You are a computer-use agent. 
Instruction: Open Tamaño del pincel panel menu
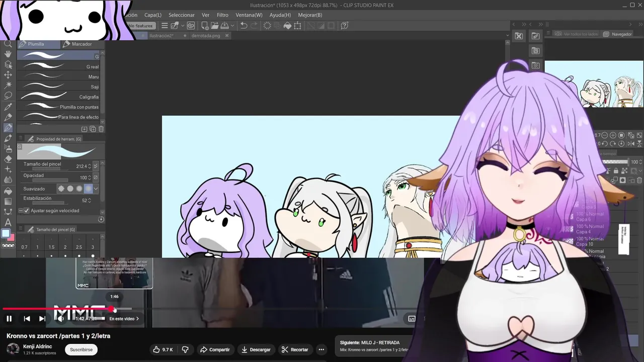tap(21, 229)
